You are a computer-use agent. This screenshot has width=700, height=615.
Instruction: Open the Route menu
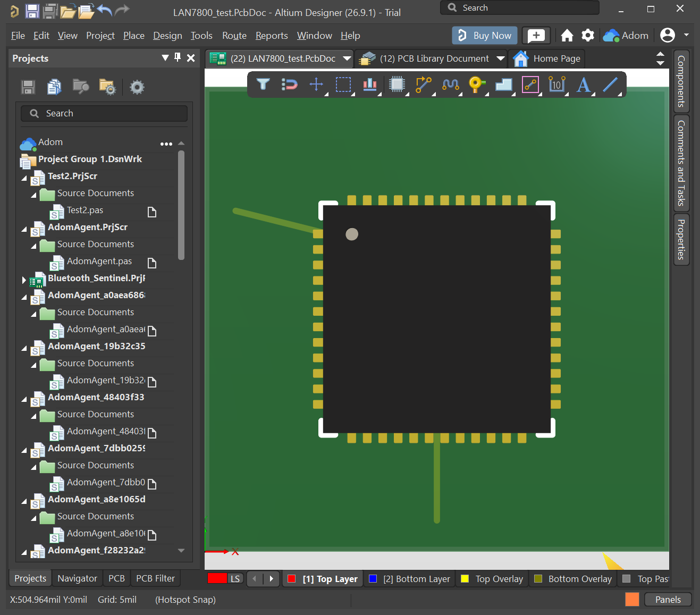coord(234,36)
